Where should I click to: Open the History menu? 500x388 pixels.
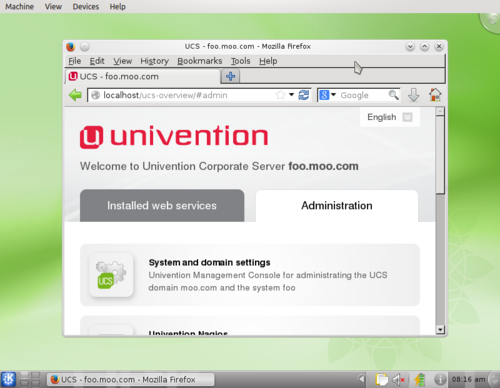(x=154, y=61)
